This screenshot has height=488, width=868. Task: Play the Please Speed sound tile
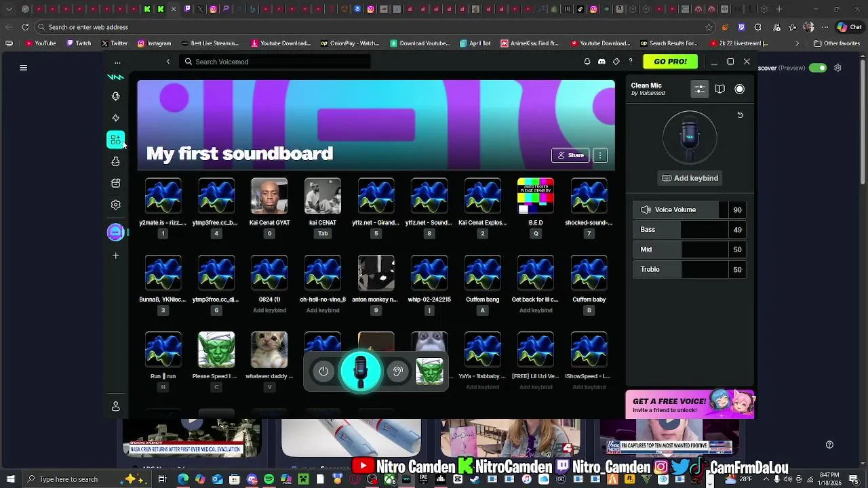[216, 349]
